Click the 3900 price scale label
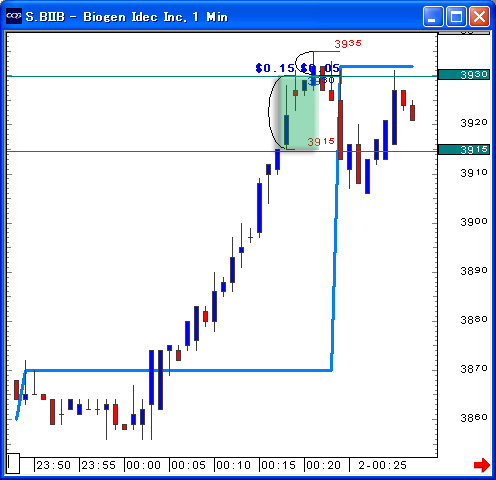Screen dimensions: 496x480 474,221
